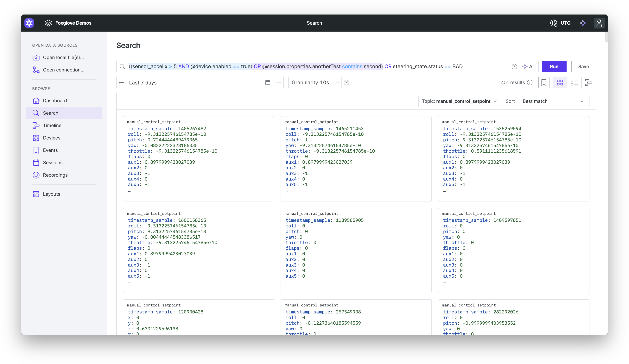629x364 pixels.
Task: Click the Search page heading
Action: (x=128, y=45)
